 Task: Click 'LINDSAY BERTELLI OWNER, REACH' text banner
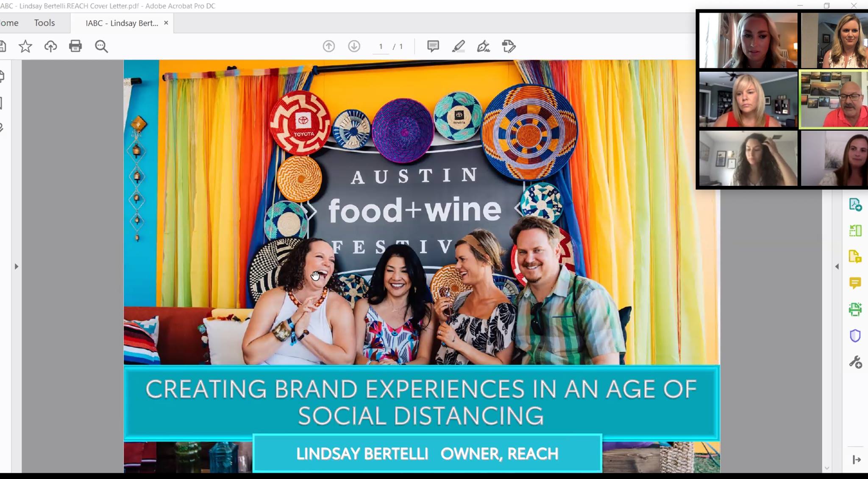427,454
